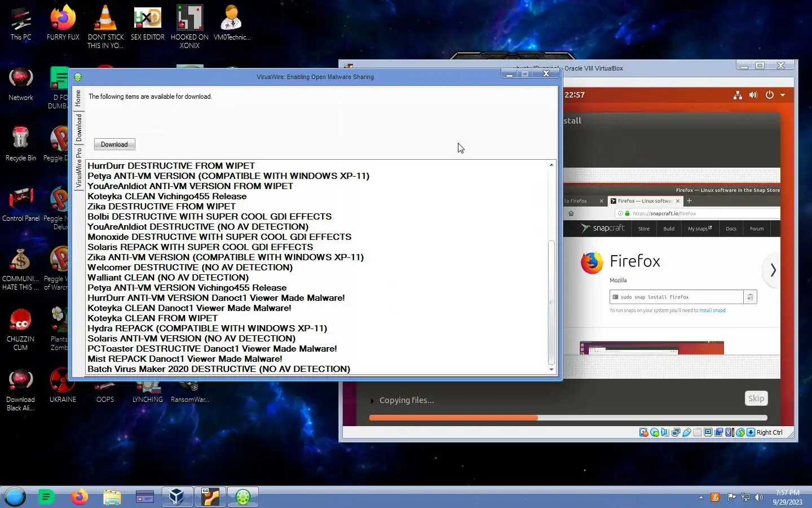Select Batch Virus Maker 2020 DESTRUCTIVE row
Image resolution: width=812 pixels, height=508 pixels.
[316, 369]
